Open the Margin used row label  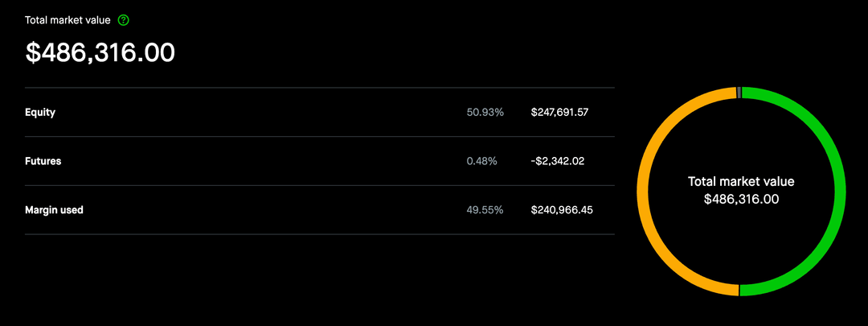pyautogui.click(x=54, y=210)
